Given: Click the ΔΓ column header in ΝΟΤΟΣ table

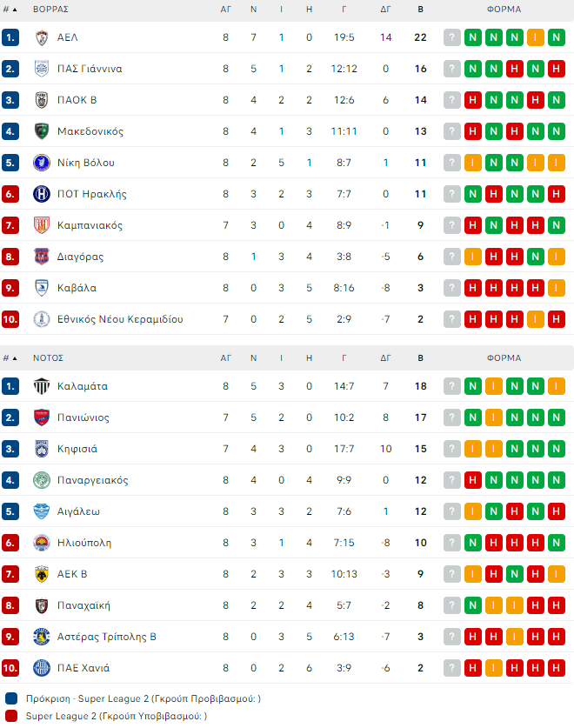Looking at the screenshot, I should pyautogui.click(x=386, y=357).
